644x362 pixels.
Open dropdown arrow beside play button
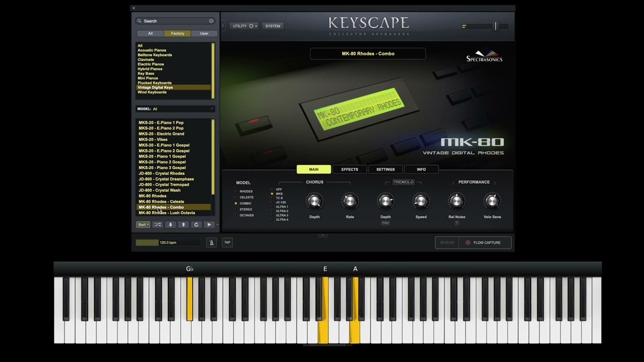(217, 225)
